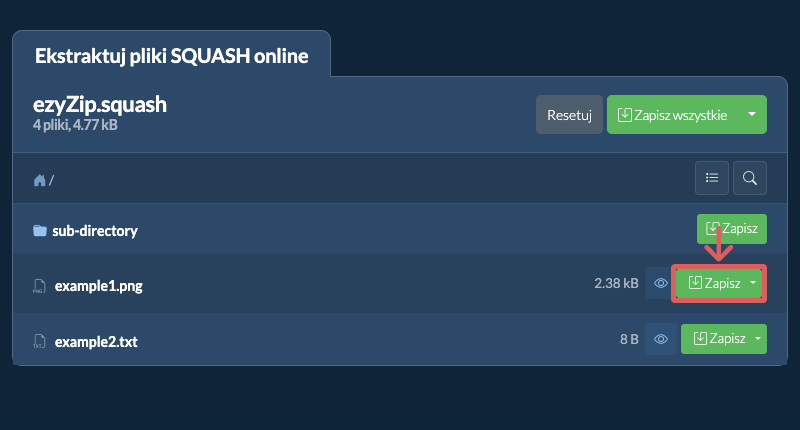Open the search magnifier icon
Image resolution: width=800 pixels, height=430 pixels.
[749, 178]
